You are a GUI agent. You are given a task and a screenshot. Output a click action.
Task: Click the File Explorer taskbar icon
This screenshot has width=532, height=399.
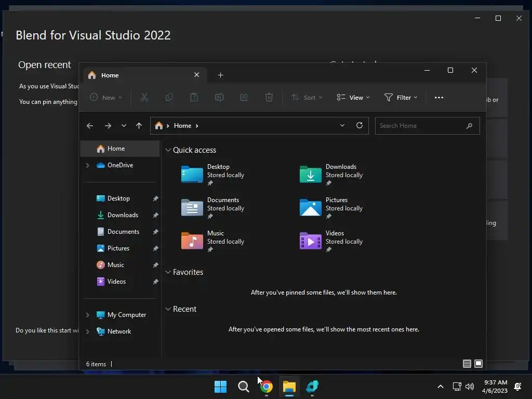click(x=289, y=387)
